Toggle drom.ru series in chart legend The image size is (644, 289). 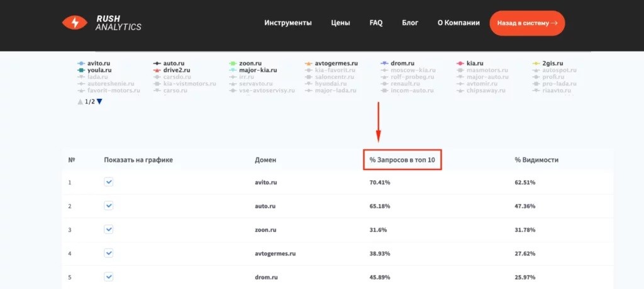[397, 64]
